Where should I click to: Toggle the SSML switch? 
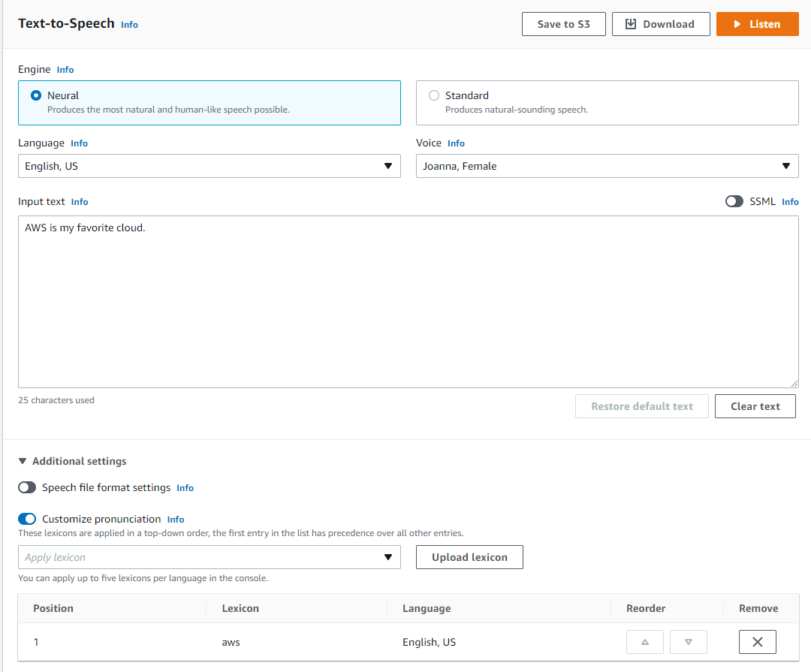(x=734, y=201)
